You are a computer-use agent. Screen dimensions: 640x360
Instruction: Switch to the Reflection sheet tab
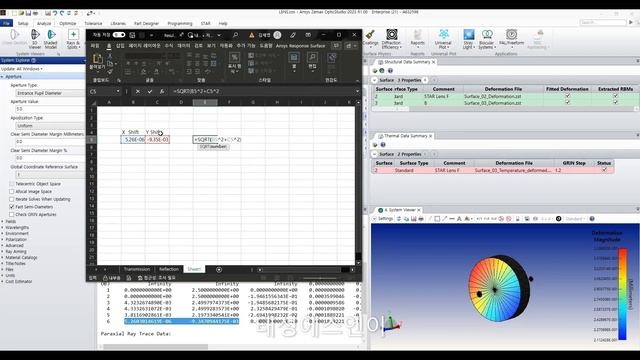(x=169, y=269)
